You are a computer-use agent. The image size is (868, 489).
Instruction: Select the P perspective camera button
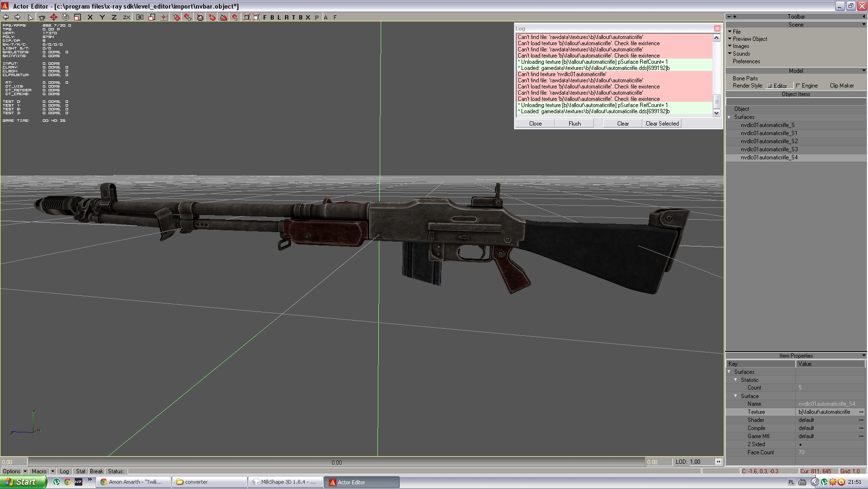(x=317, y=17)
